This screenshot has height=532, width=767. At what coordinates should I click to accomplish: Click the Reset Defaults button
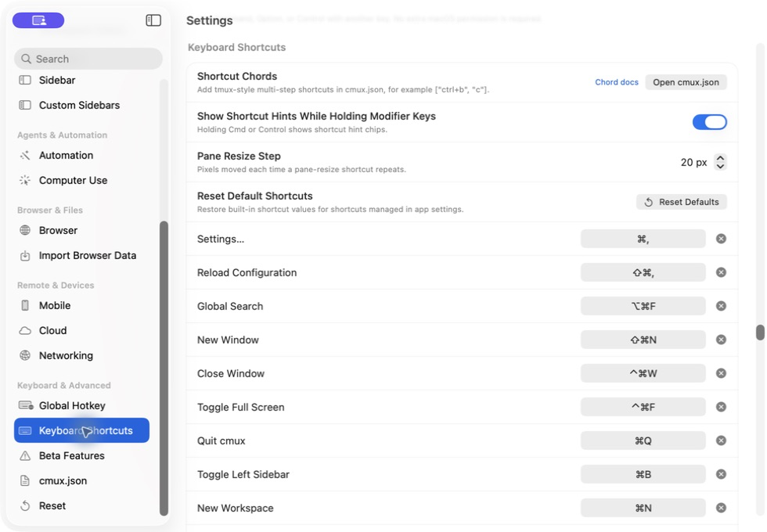(x=682, y=202)
